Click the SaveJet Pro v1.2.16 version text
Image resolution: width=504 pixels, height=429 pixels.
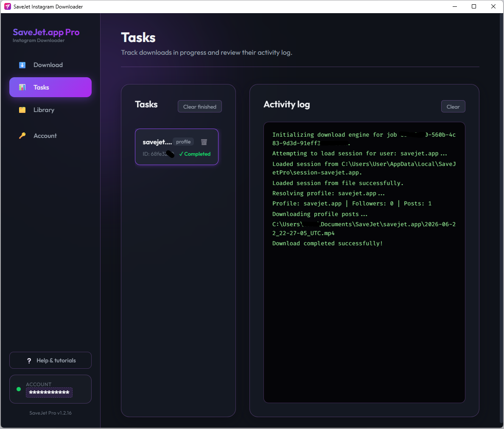[50, 413]
